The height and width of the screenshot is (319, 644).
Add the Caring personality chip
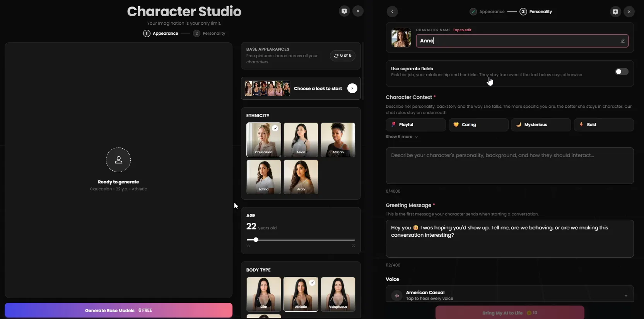478,125
